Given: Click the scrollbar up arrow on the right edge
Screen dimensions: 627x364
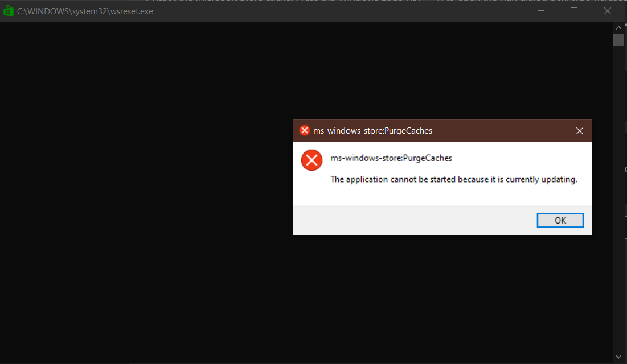Looking at the screenshot, I should pyautogui.click(x=618, y=26).
